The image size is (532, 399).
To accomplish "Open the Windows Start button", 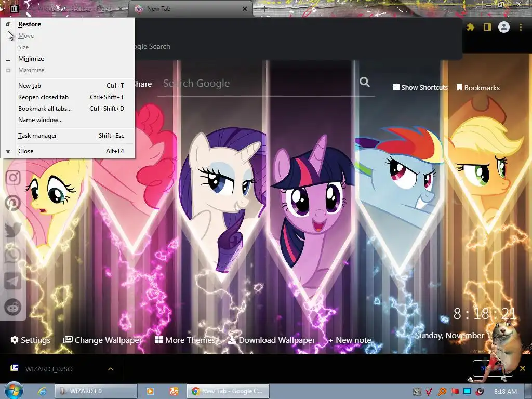I will tap(14, 391).
